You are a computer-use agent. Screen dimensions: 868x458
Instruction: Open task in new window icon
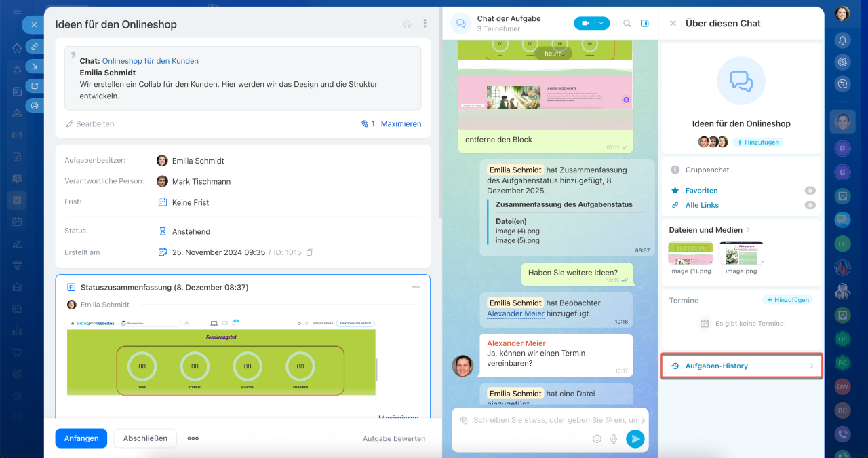point(35,85)
